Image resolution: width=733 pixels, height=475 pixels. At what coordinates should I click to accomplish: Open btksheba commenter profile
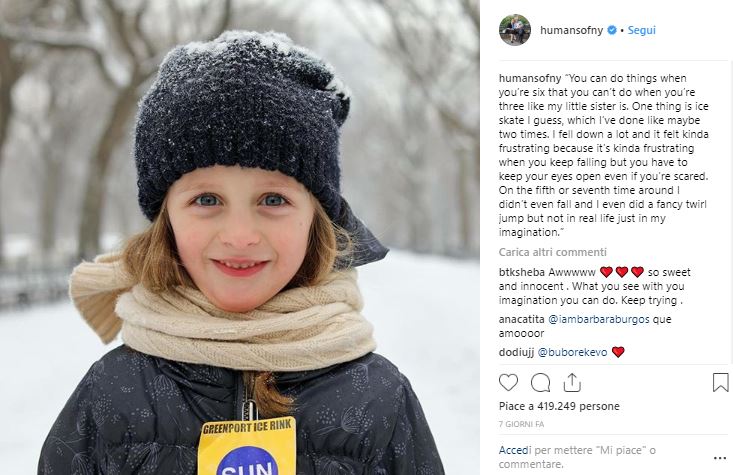pos(522,272)
